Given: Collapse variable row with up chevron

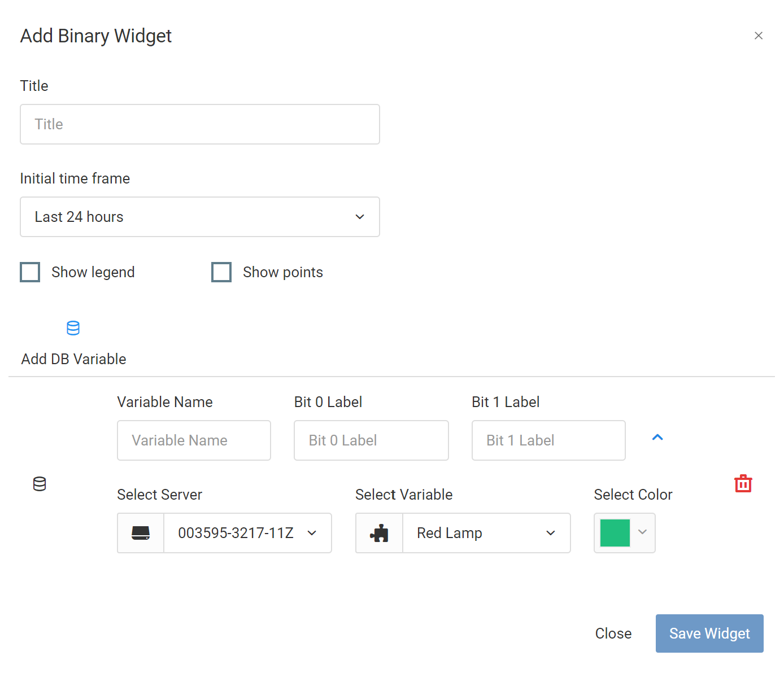Looking at the screenshot, I should (x=657, y=437).
